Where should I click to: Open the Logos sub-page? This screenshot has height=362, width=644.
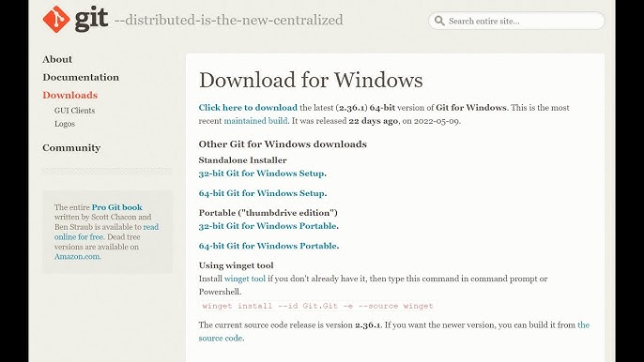pyautogui.click(x=65, y=124)
